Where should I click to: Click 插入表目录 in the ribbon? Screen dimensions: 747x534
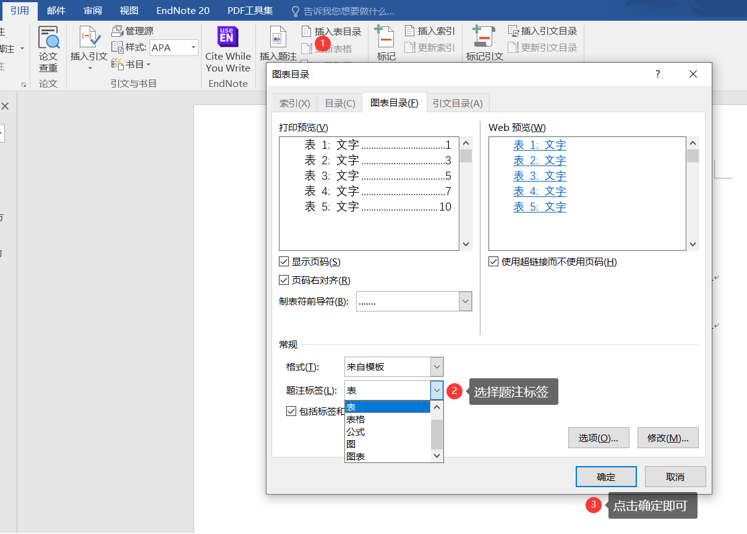332,31
